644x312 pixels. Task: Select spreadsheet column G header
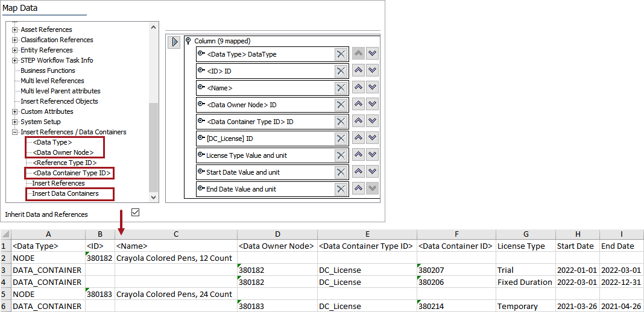[x=526, y=234]
